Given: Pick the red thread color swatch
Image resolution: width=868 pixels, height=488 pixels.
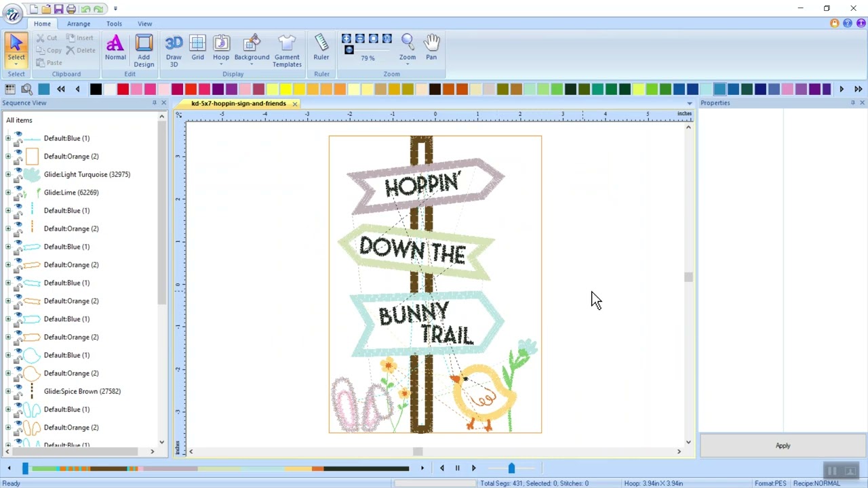Looking at the screenshot, I should tap(123, 89).
